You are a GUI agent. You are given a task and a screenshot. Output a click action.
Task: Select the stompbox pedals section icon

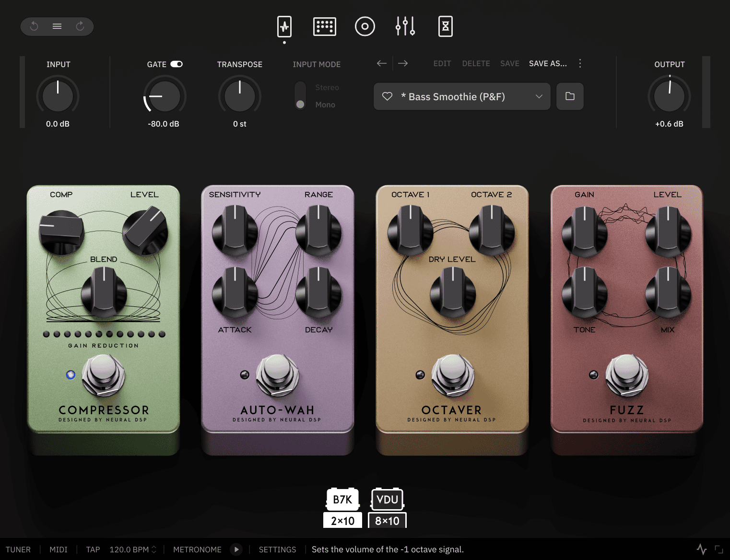(284, 26)
